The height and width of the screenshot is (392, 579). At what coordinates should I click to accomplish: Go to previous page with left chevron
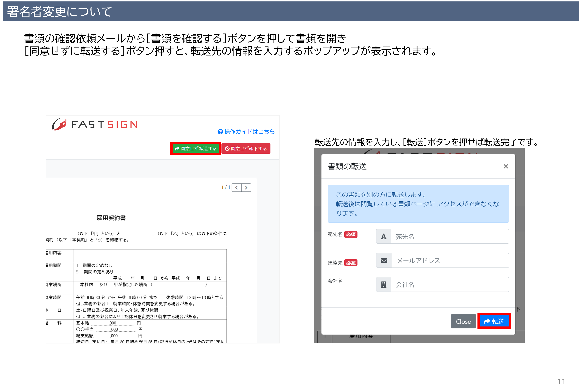point(236,187)
